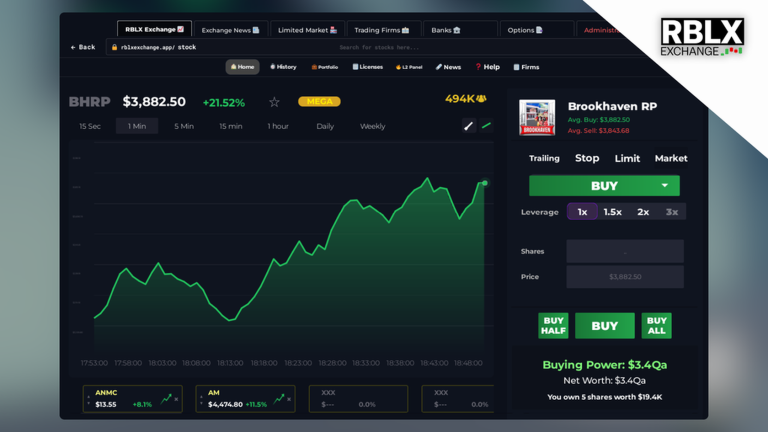768x432 pixels.
Task: Select the 15 min chart interval
Action: (x=231, y=126)
